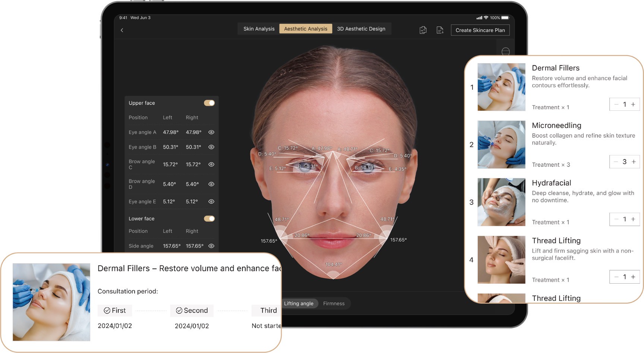Select the Second consultation period step
The height and width of the screenshot is (353, 644).
pos(192,310)
